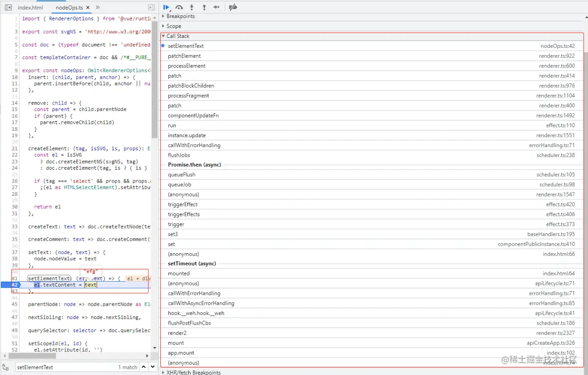The width and height of the screenshot is (588, 375).
Task: Click line number 37 in gutter
Action: click(14, 252)
